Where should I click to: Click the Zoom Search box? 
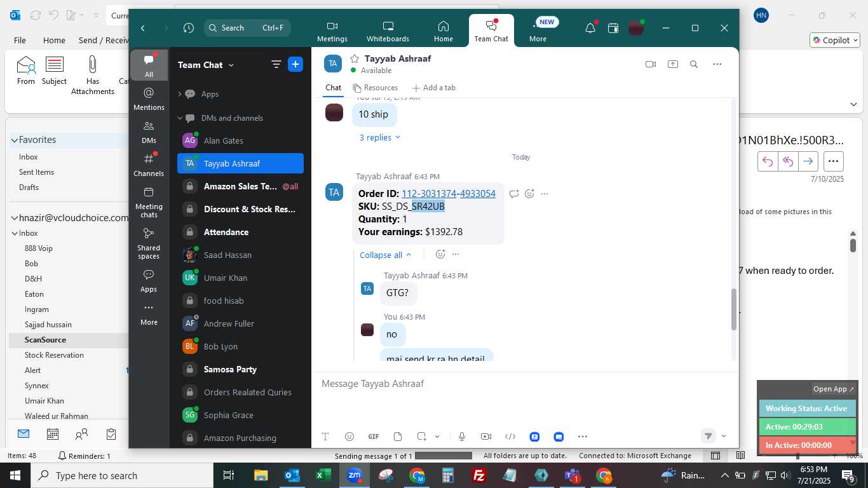tap(248, 28)
